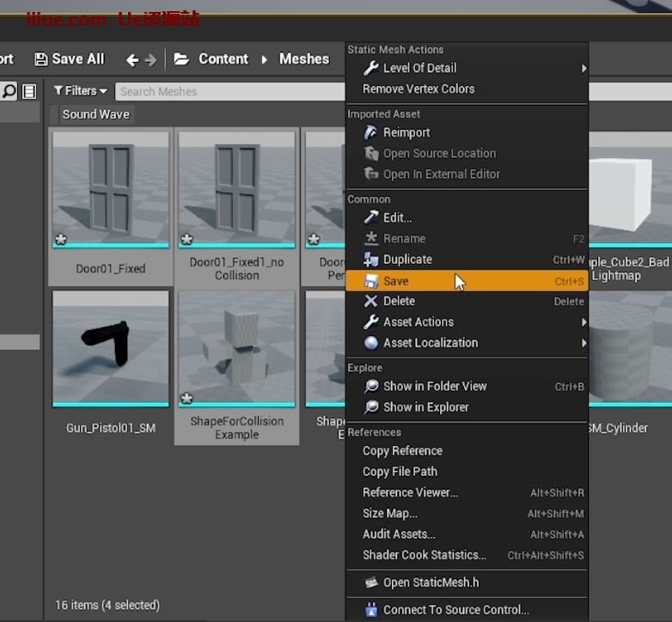
Task: Click the magnifier icon left of Filters
Action: pyautogui.click(x=9, y=91)
